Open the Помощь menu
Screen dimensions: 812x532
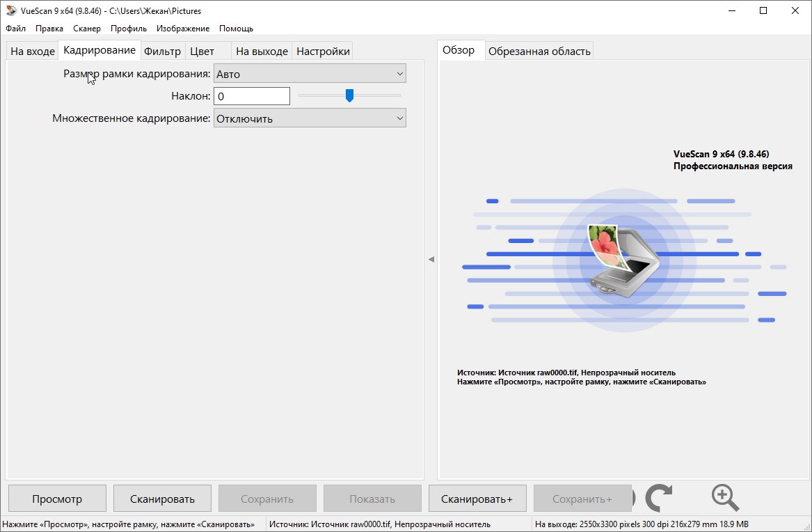(236, 29)
